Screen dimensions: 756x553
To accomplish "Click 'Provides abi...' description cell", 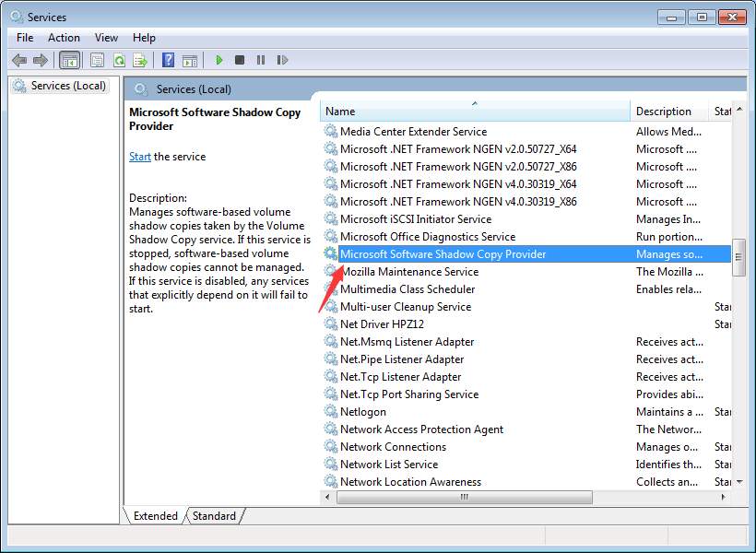I will pos(669,394).
